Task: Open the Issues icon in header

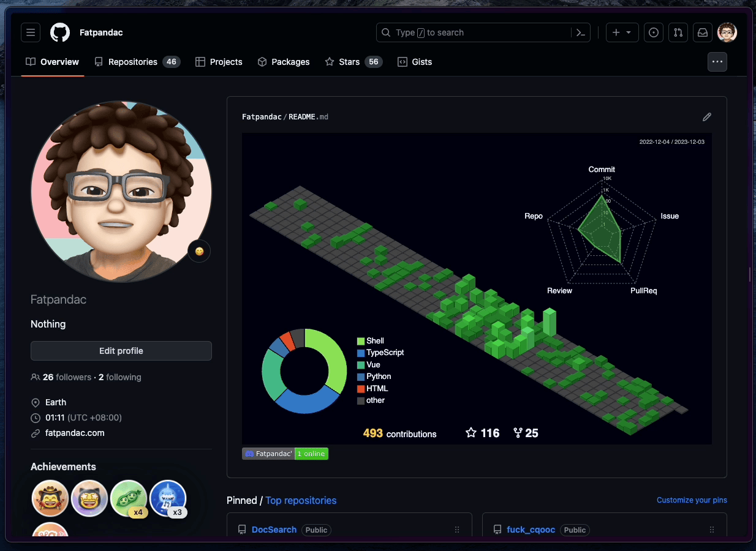Action: click(x=654, y=32)
